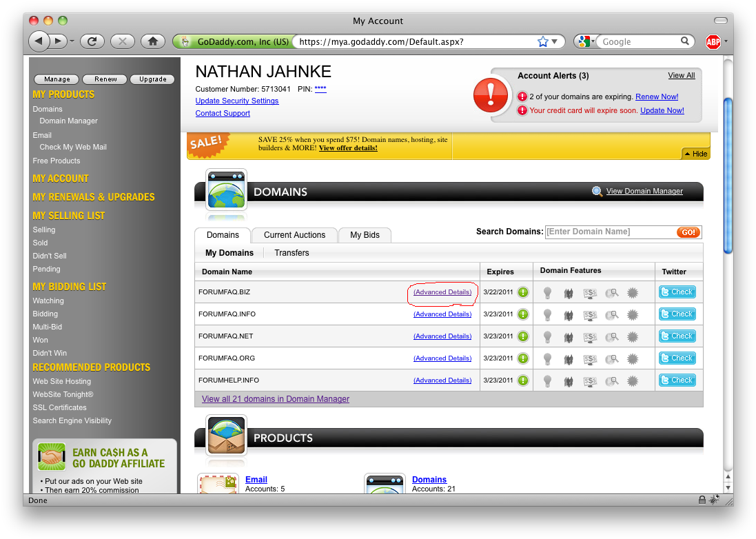Expand MY RENEWALS & UPGRADES section
The width and height of the screenshot is (756, 539).
[94, 196]
